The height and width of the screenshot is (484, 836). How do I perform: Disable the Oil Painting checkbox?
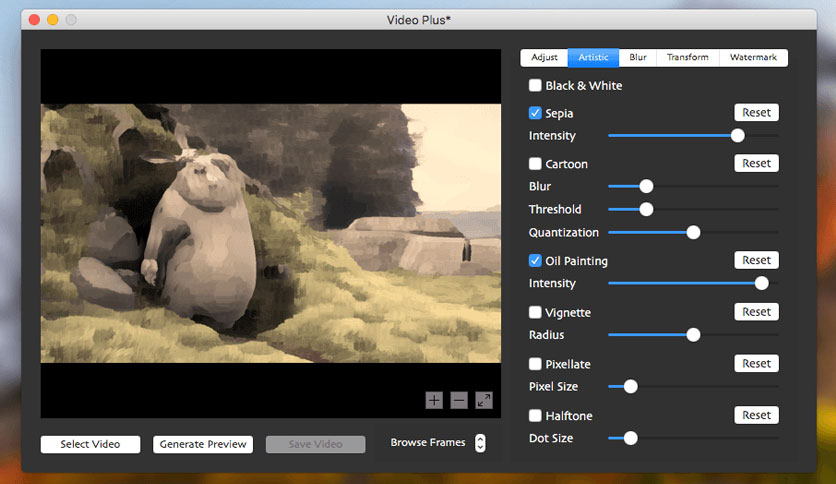(535, 261)
